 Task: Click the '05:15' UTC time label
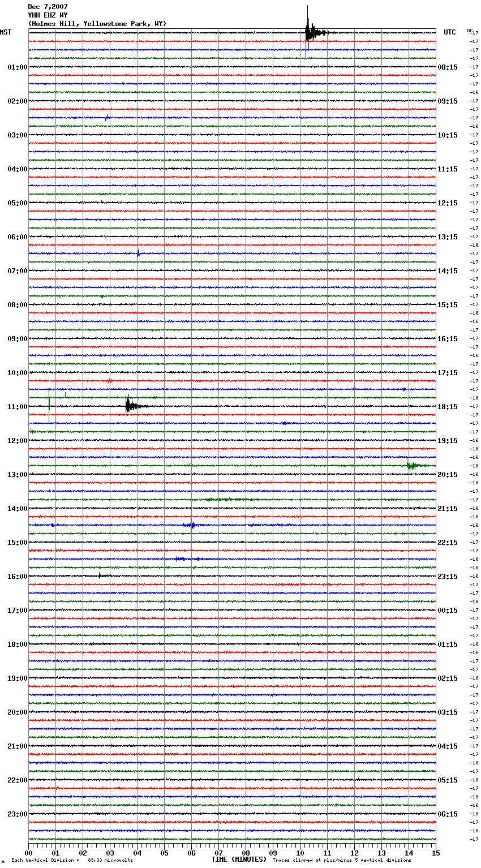(448, 780)
